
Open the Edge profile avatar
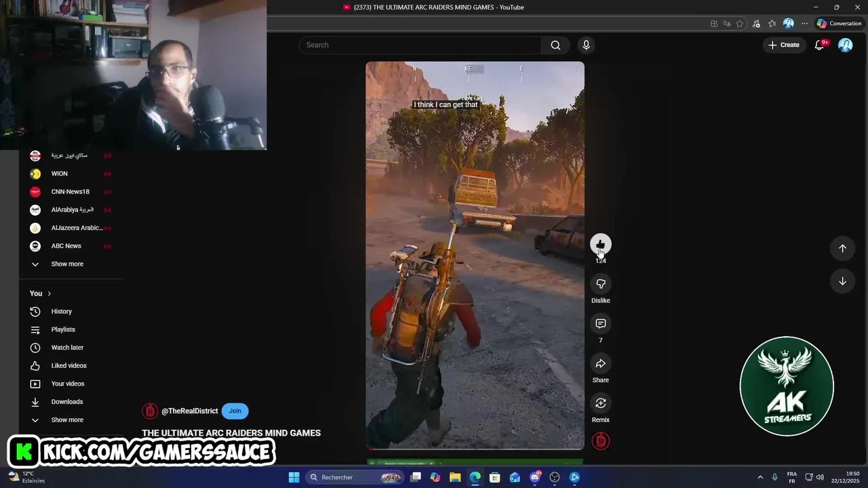point(788,23)
